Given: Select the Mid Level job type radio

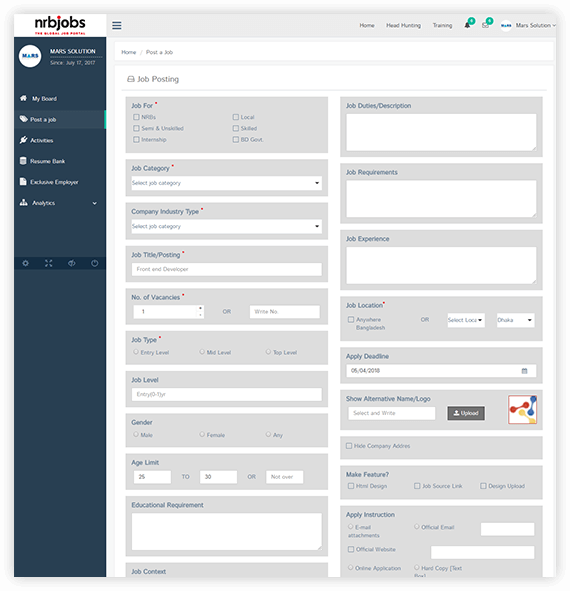Looking at the screenshot, I should (202, 352).
